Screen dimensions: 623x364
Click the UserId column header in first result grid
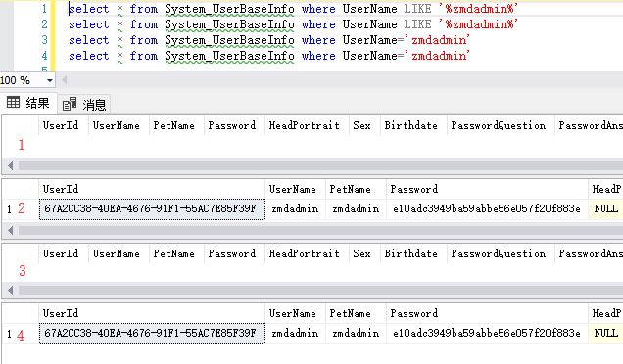pos(64,125)
